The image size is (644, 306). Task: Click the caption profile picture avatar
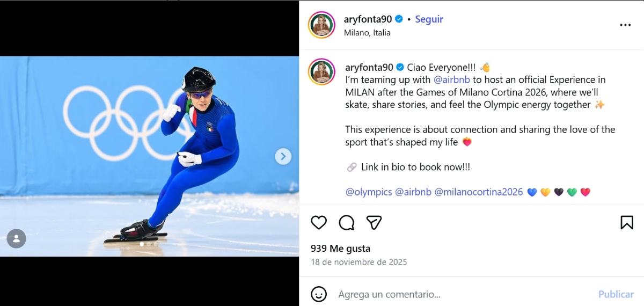click(322, 72)
